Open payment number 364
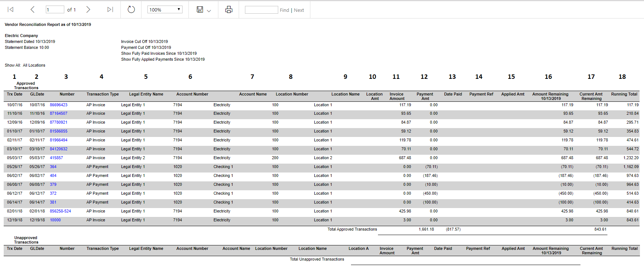 point(53,167)
